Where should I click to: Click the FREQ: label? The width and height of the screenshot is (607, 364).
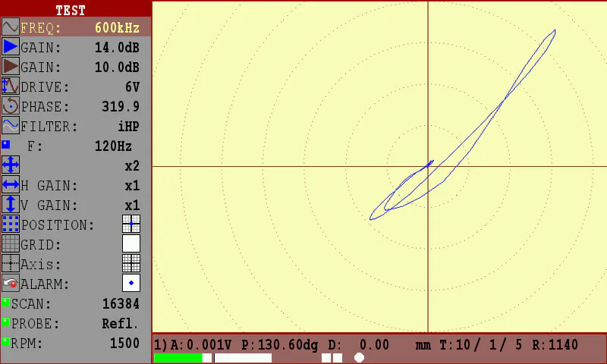[41, 28]
